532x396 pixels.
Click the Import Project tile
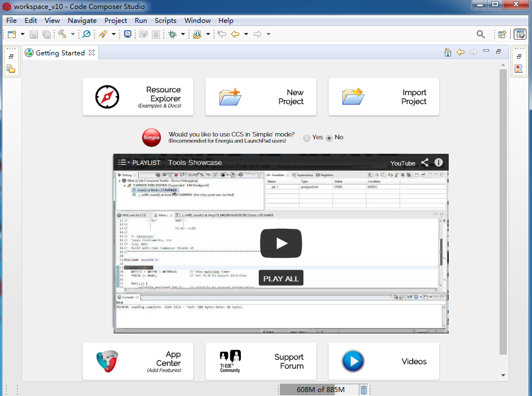pos(384,97)
